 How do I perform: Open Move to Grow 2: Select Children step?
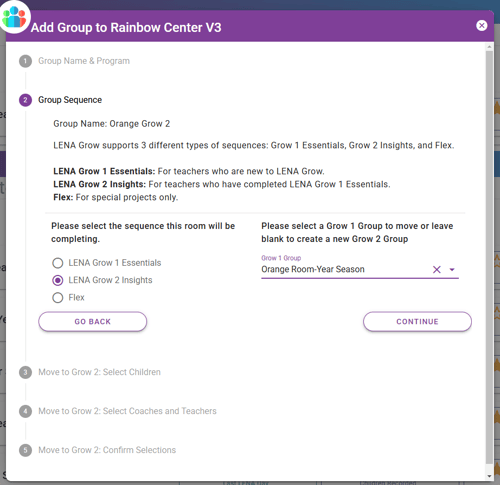coord(99,372)
